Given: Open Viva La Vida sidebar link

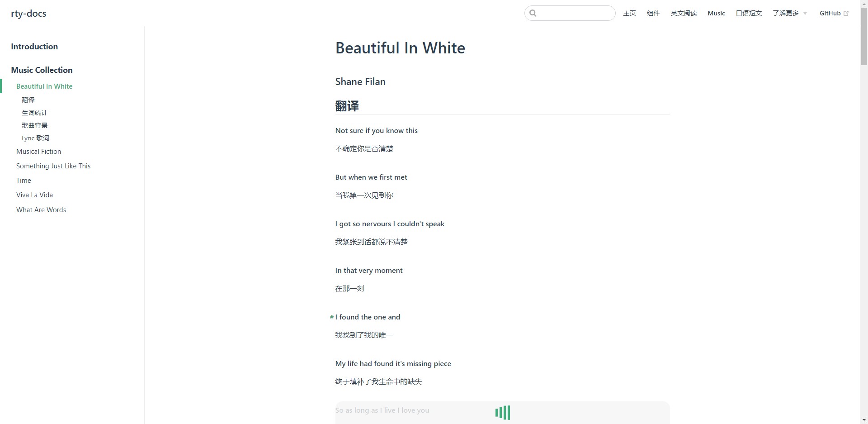Looking at the screenshot, I should coord(34,195).
